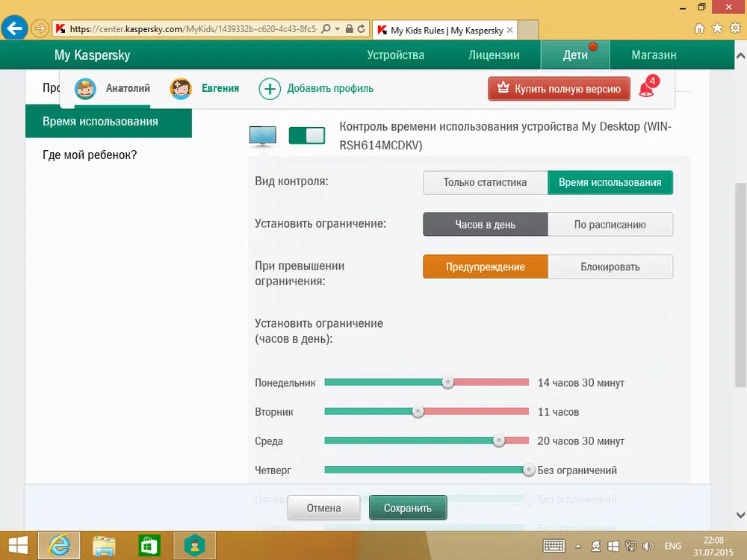The width and height of the screenshot is (747, 560).
Task: Select Предупреждение on limit exceeded
Action: click(x=485, y=267)
